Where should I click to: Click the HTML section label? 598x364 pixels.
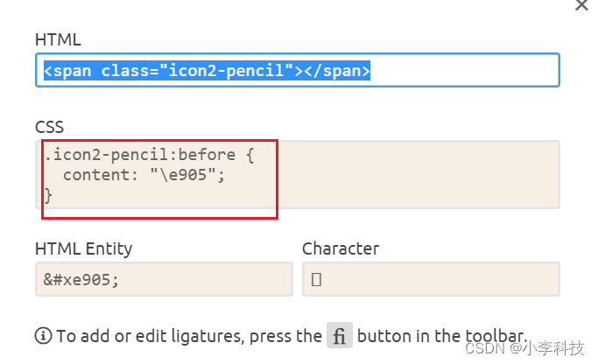(57, 39)
